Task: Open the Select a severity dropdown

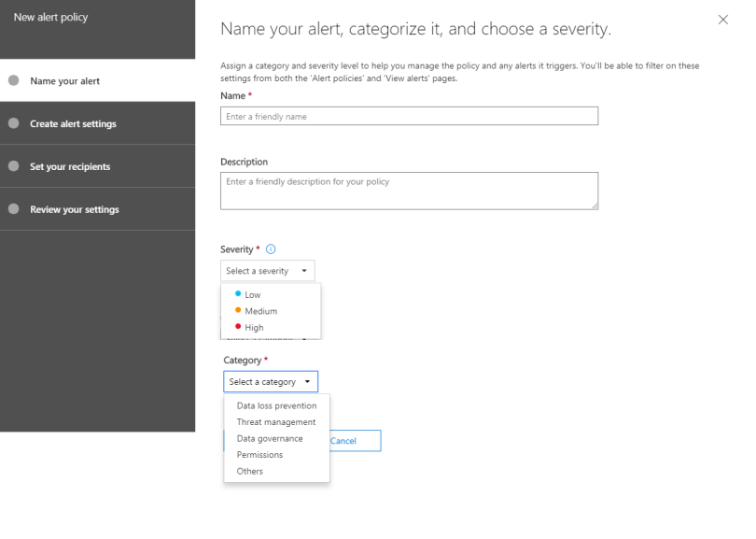Action: click(x=268, y=271)
